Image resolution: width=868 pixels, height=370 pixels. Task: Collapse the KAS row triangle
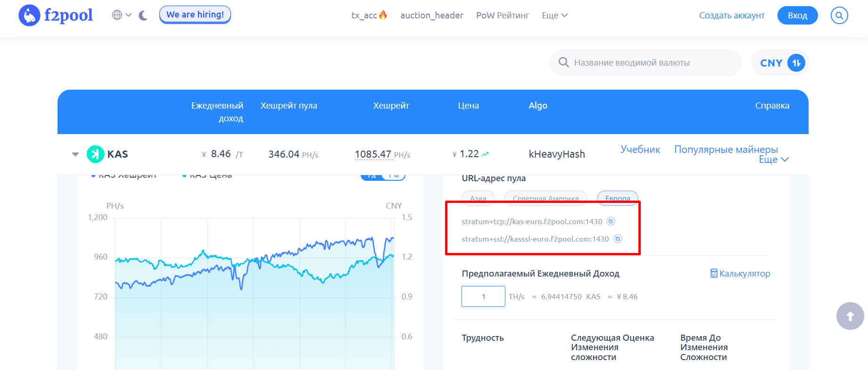(75, 154)
